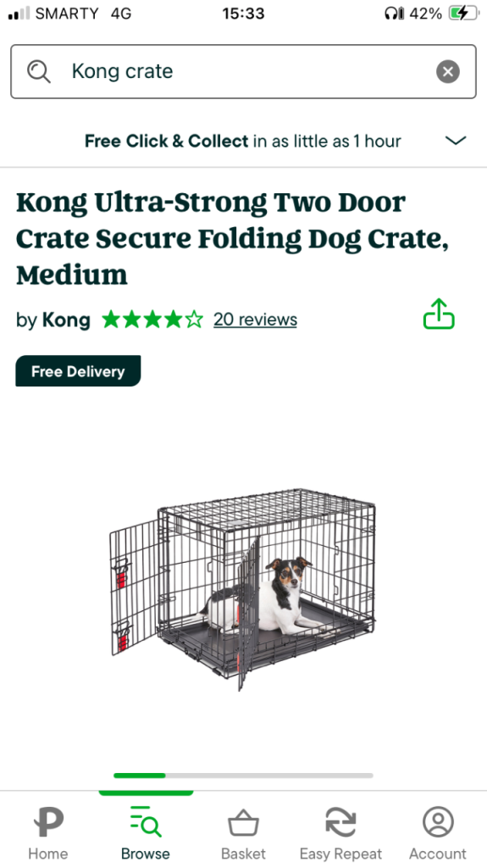487x868 pixels.
Task: Tap the Free Click & Collect banner text
Action: pyautogui.click(x=242, y=142)
